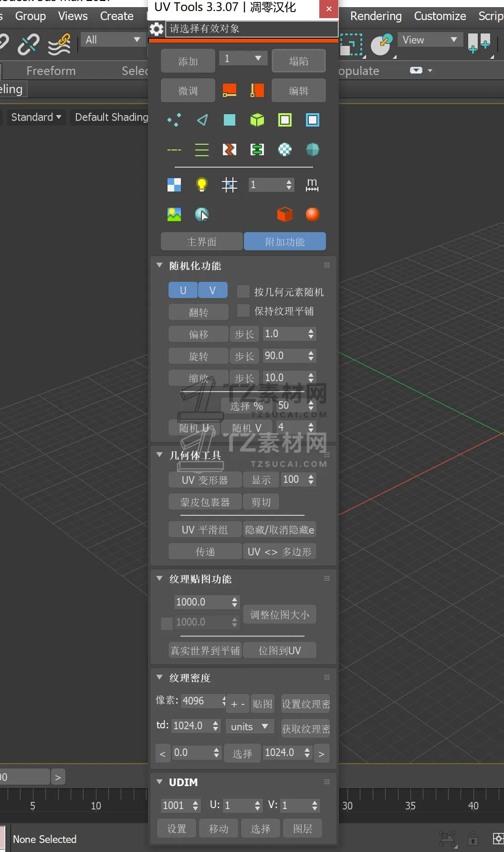This screenshot has height=852, width=504.
Task: Toggle the blue checker map icon
Action: tap(174, 185)
